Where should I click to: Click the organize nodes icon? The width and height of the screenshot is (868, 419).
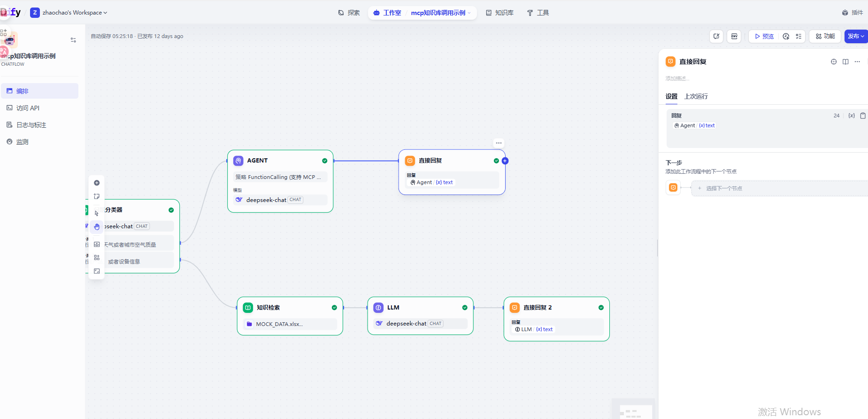point(97,257)
